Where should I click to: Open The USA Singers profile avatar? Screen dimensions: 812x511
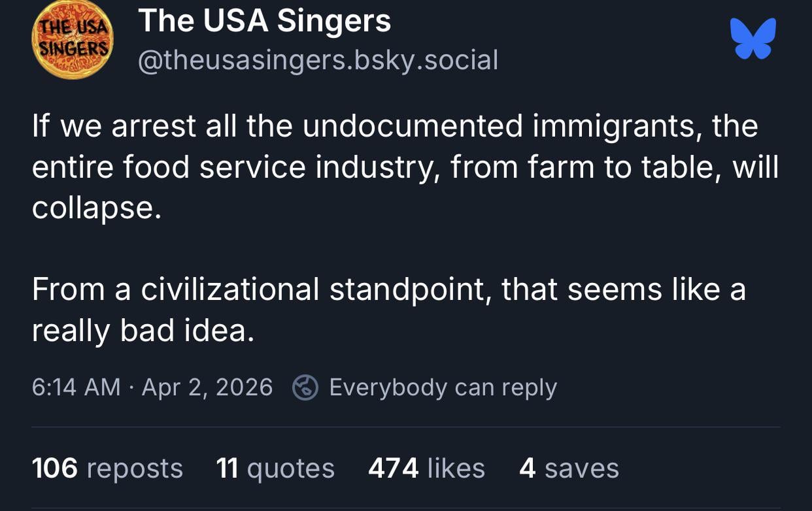tap(73, 39)
